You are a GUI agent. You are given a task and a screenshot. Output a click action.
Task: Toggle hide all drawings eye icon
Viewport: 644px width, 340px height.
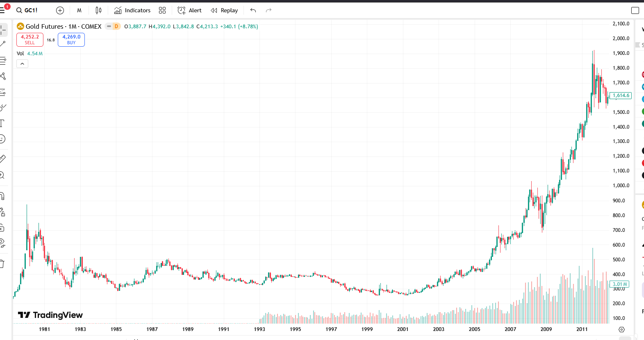2,243
